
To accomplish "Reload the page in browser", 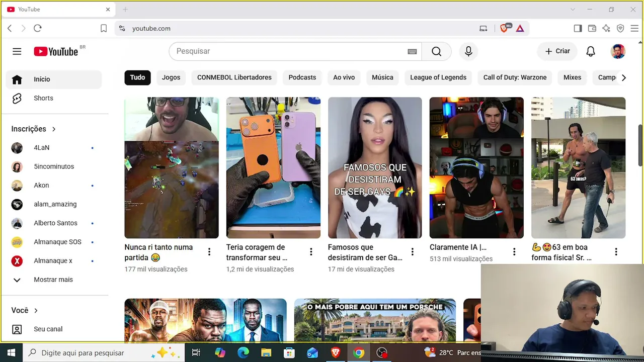I will coord(38,29).
